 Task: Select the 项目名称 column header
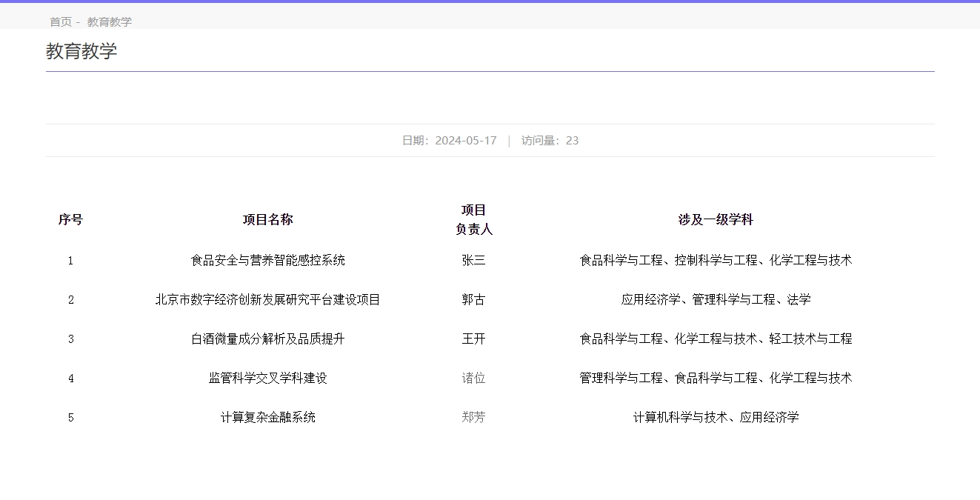click(x=267, y=220)
